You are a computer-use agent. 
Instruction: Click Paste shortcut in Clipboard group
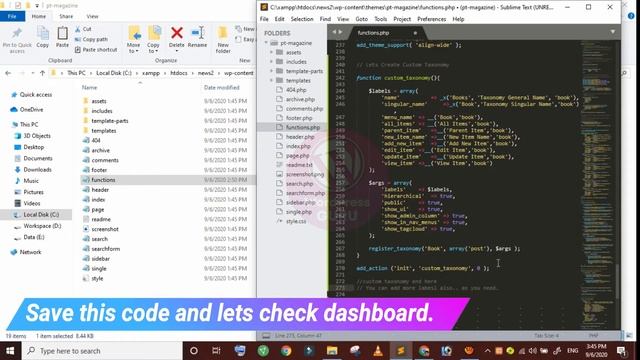(96, 49)
